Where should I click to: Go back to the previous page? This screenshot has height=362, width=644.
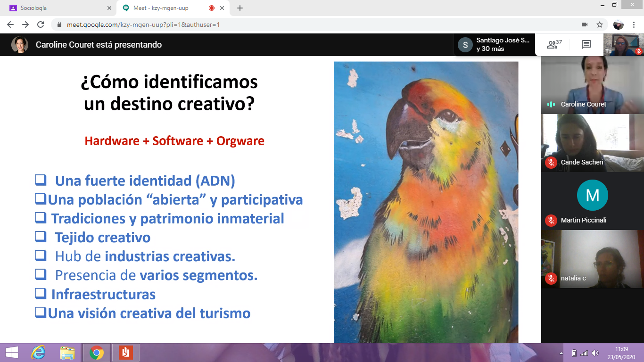point(10,25)
